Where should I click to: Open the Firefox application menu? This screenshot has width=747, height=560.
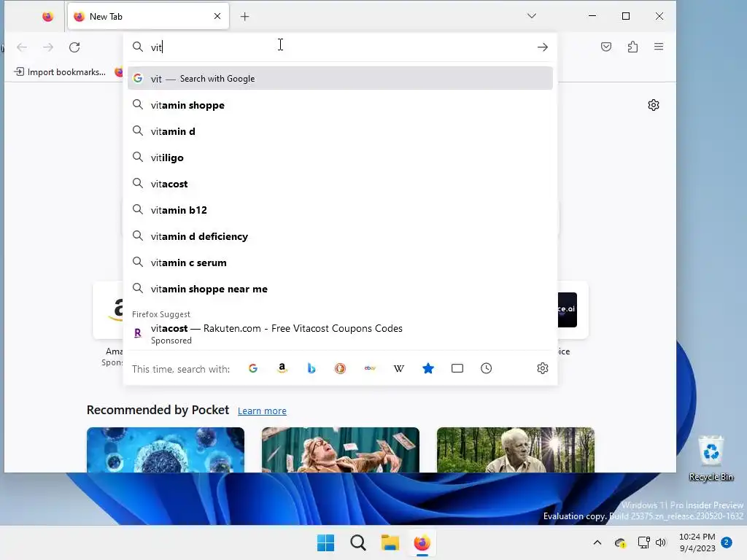pyautogui.click(x=659, y=47)
